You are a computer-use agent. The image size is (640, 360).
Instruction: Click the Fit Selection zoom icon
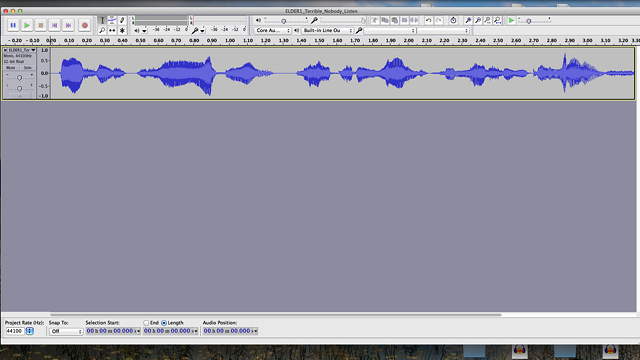(x=487, y=20)
